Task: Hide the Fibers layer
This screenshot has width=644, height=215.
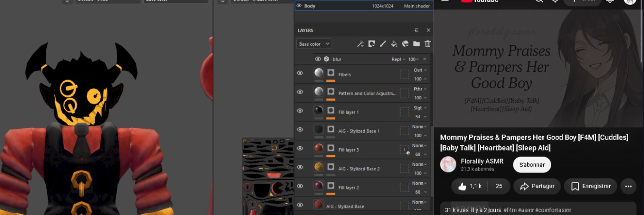Action: 300,73
